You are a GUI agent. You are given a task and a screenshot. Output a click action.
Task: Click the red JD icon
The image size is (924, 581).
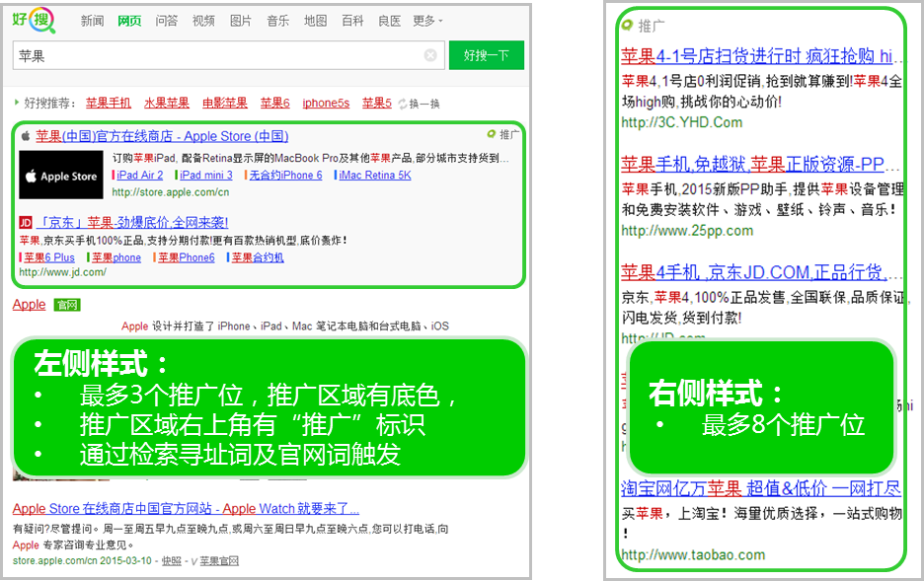pyautogui.click(x=26, y=222)
